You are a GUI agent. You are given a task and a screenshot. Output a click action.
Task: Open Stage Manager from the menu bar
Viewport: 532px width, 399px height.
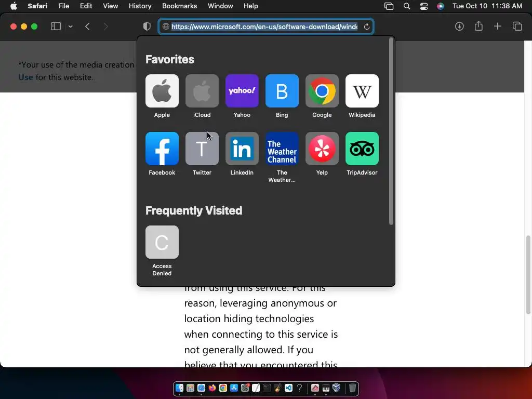[389, 6]
